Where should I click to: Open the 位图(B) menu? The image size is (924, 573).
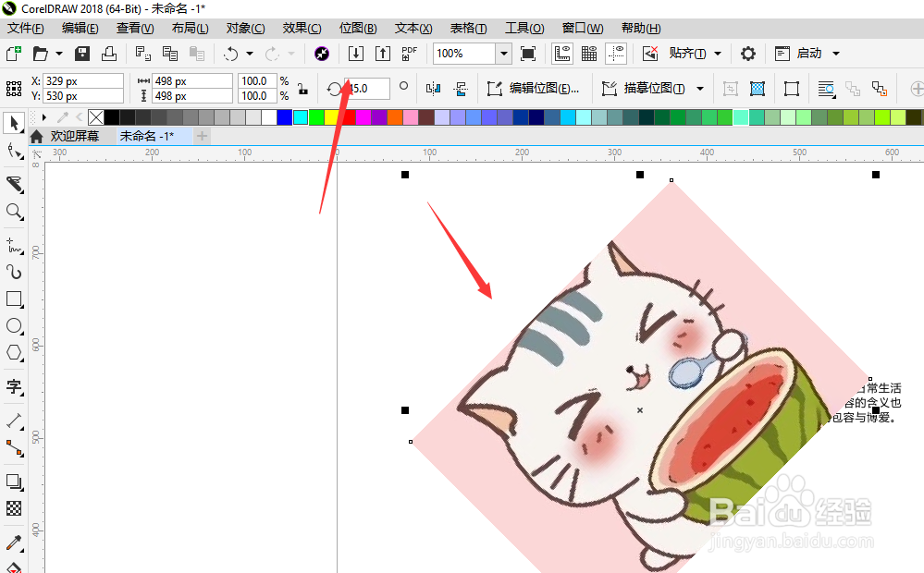point(358,29)
